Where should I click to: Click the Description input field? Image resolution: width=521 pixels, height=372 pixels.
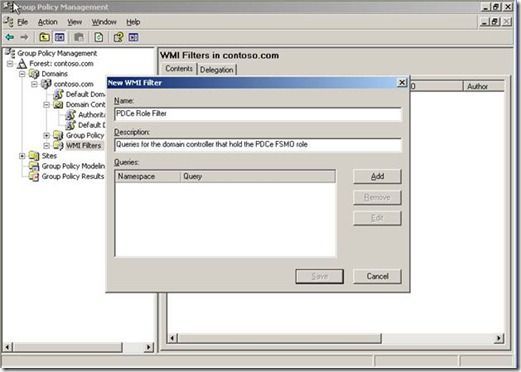click(258, 145)
